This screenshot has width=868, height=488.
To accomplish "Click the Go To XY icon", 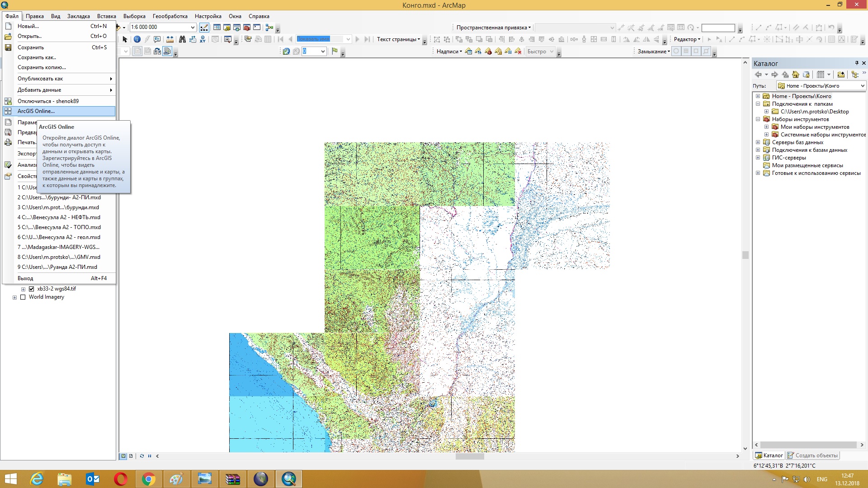I will pos(203,39).
